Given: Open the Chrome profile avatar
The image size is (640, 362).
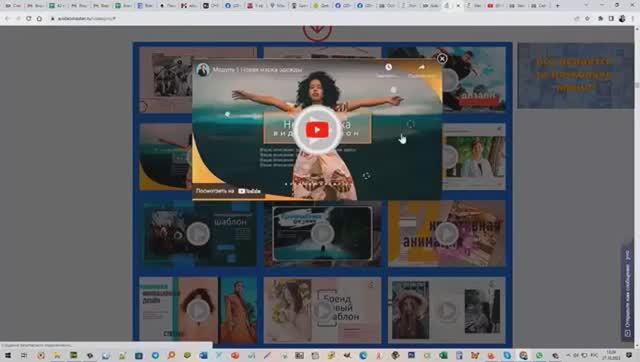Looking at the screenshot, I should 622,18.
